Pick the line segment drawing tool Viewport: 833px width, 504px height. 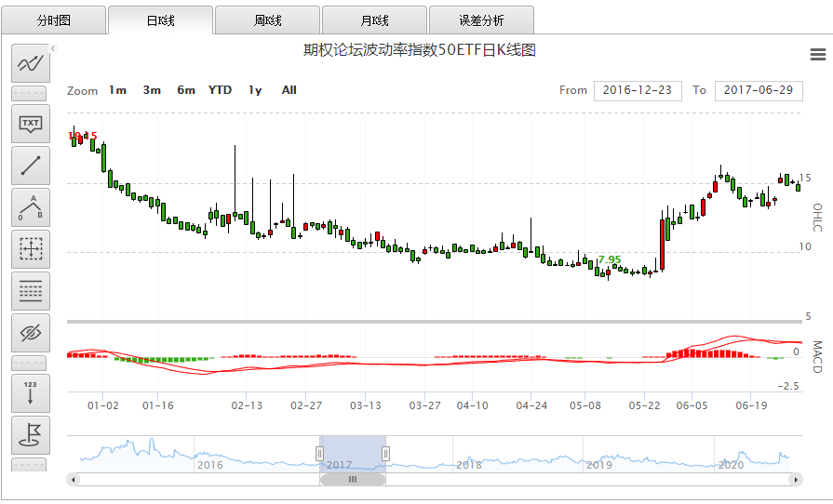coord(32,166)
